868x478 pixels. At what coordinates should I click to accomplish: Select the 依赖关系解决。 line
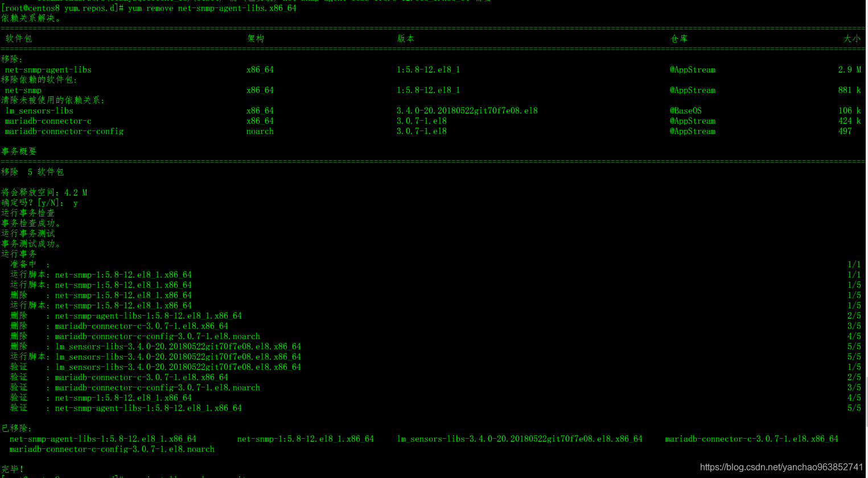(x=31, y=18)
